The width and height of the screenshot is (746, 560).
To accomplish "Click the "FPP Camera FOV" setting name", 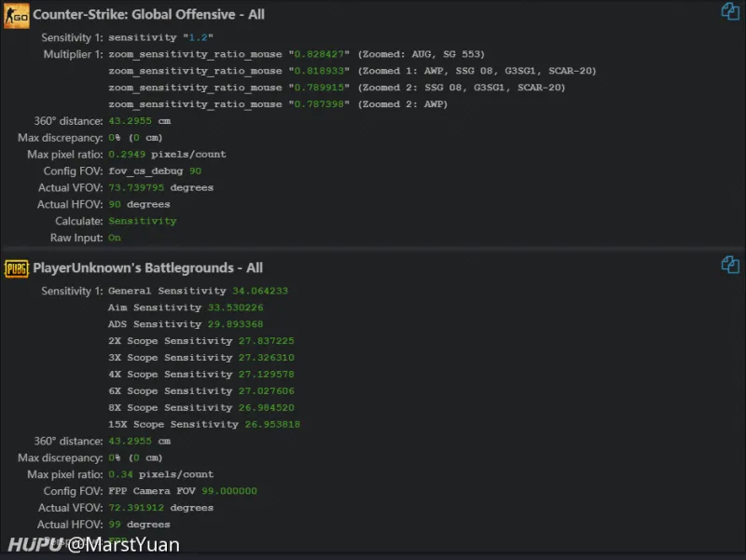I will (x=152, y=491).
